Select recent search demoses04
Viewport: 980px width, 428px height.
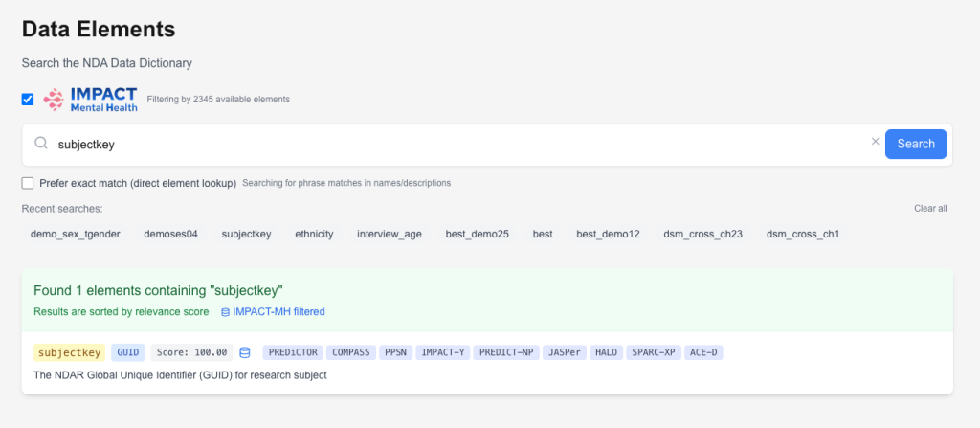[x=170, y=234]
